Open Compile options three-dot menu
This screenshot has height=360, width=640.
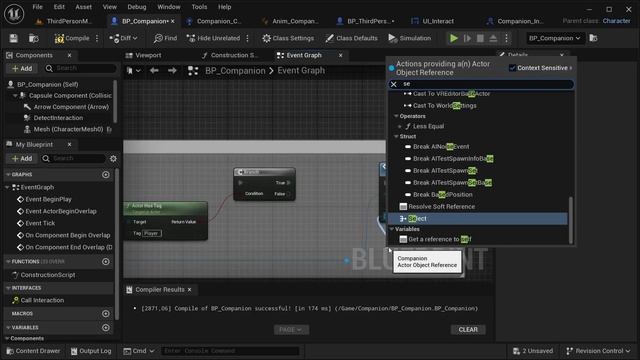click(x=97, y=38)
